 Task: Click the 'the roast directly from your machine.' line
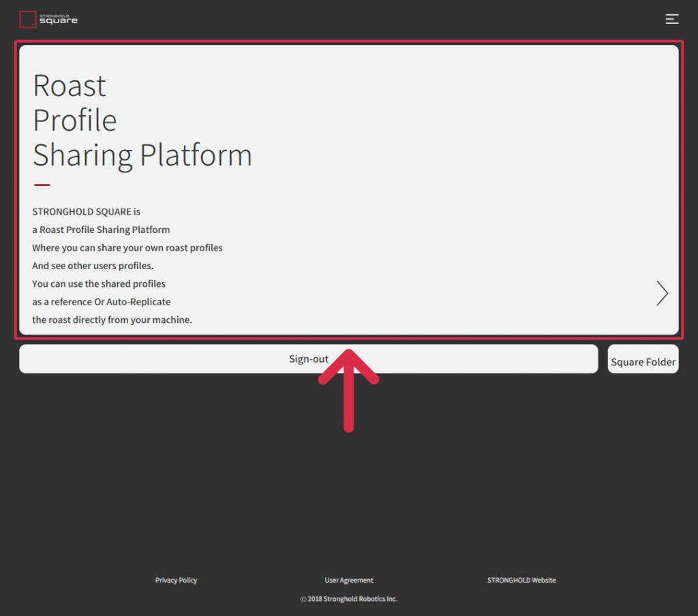coord(112,320)
